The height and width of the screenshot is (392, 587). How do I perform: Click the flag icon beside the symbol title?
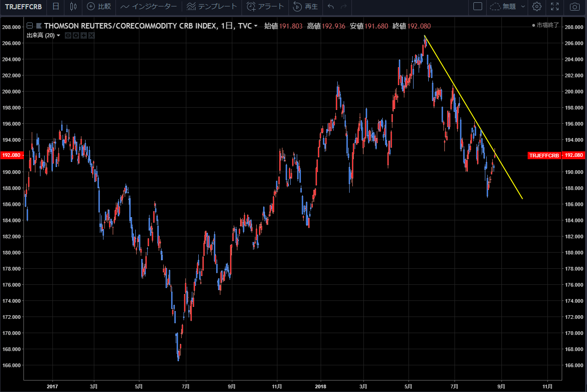pos(39,26)
